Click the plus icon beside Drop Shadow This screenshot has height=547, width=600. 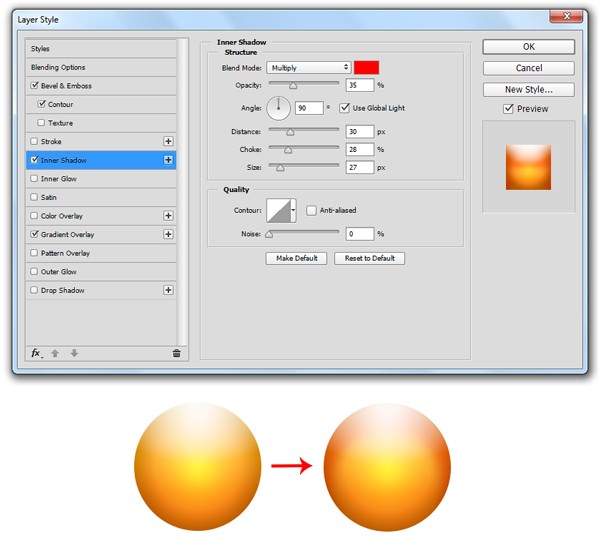coord(168,290)
